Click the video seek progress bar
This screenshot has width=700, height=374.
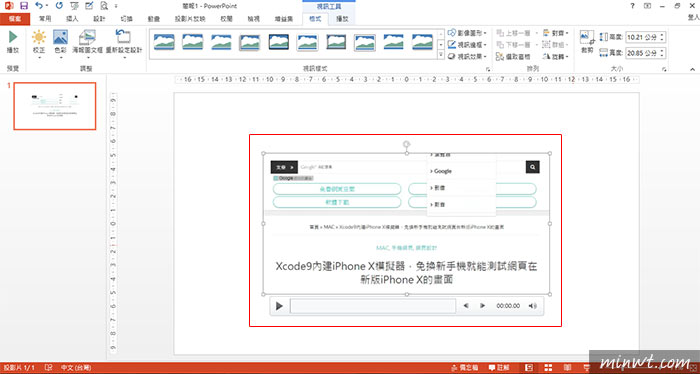pyautogui.click(x=373, y=306)
